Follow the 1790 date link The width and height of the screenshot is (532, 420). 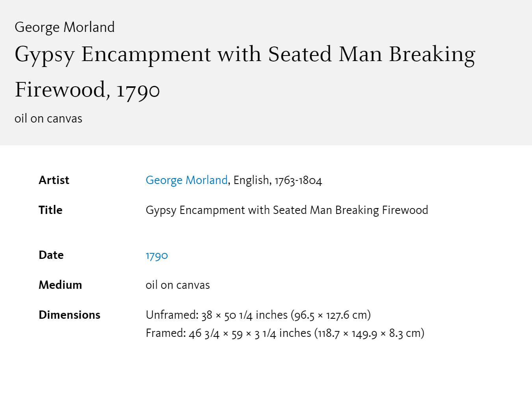pos(157,255)
